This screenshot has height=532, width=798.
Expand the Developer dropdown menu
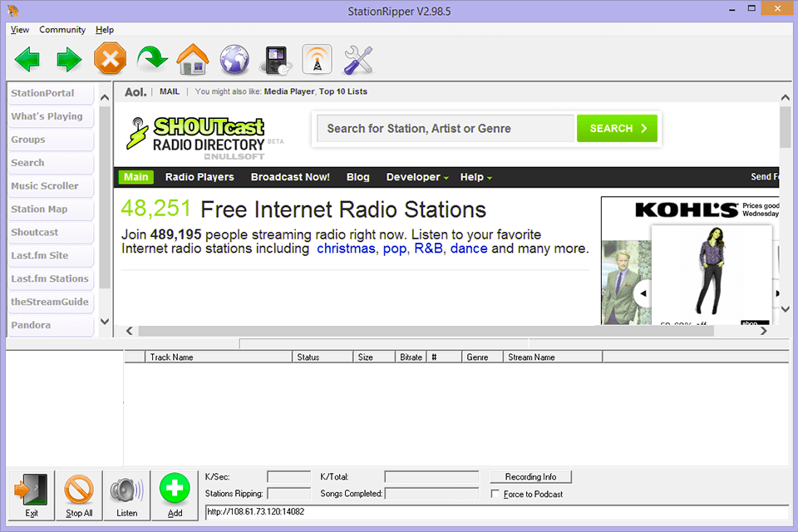(x=417, y=177)
